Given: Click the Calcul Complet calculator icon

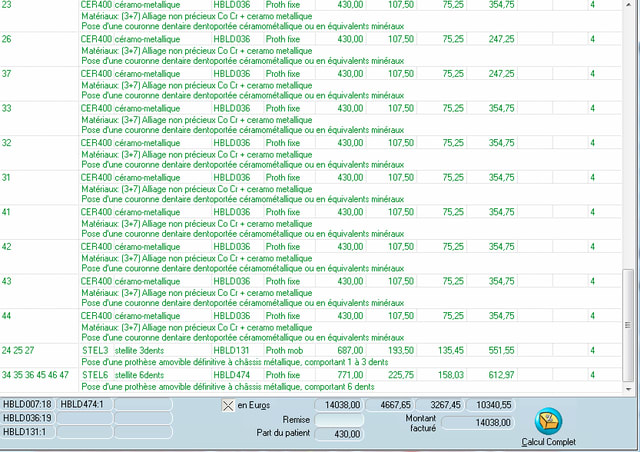Looking at the screenshot, I should pos(549,422).
